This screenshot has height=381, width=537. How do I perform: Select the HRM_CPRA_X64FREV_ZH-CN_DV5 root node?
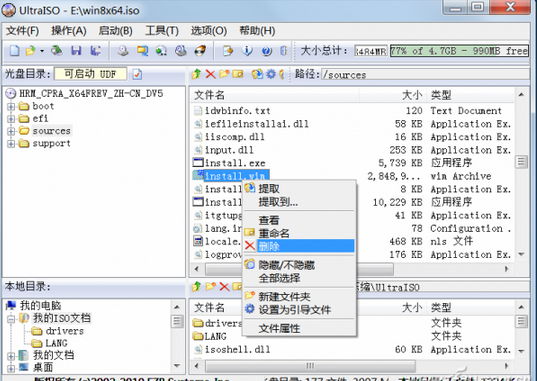[x=91, y=93]
